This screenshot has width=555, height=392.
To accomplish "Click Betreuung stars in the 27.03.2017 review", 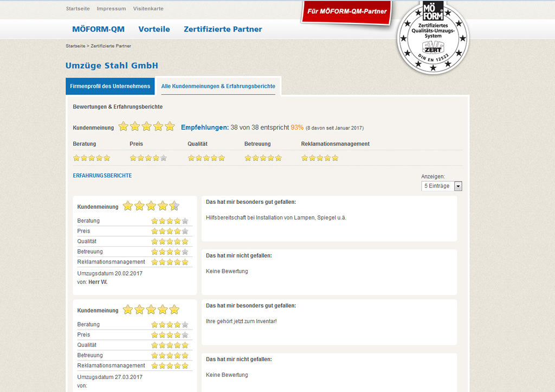I will point(170,355).
